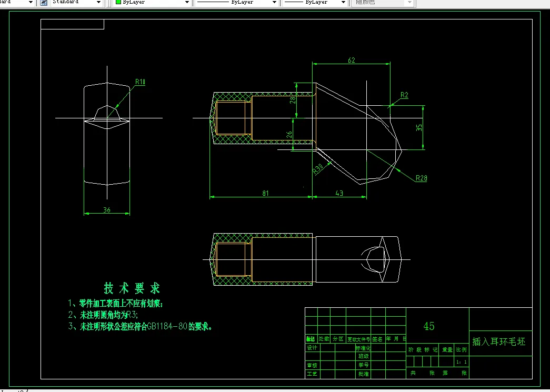Open the Standard table style dropdown
Viewport: 550px width, 392px height.
tap(98, 3)
